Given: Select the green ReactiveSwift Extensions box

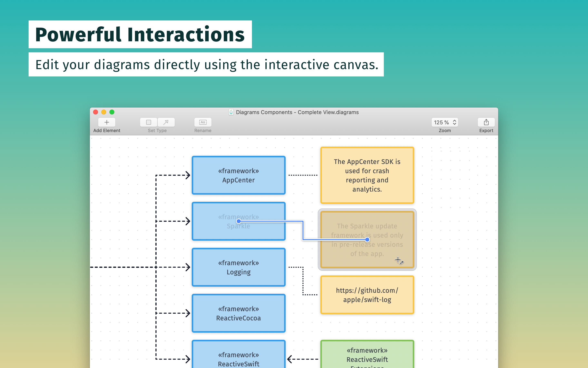Looking at the screenshot, I should 367,354.
